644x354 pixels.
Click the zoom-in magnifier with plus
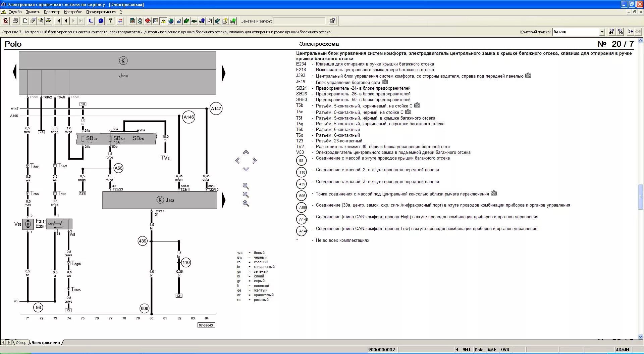[x=246, y=195]
